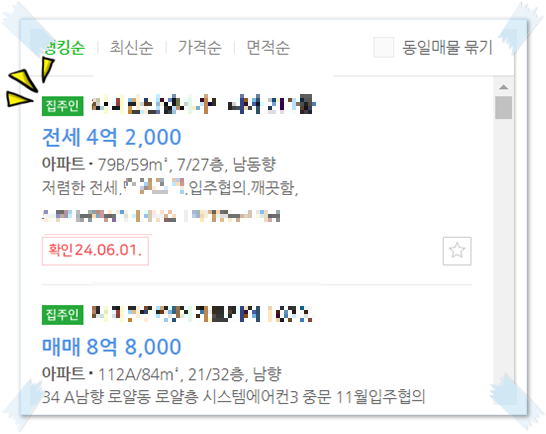
Task: Open the 전세 4억 2,000 listing
Action: point(111,137)
